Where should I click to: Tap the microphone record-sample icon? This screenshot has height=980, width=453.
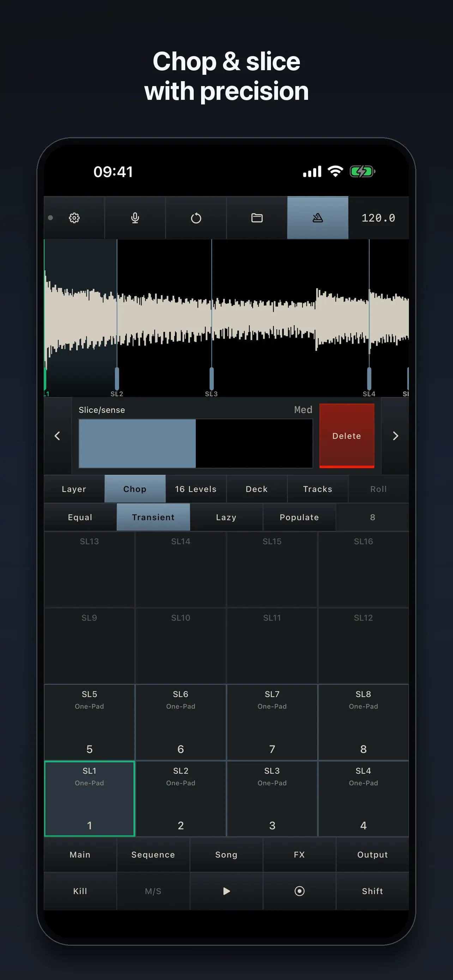click(x=135, y=218)
